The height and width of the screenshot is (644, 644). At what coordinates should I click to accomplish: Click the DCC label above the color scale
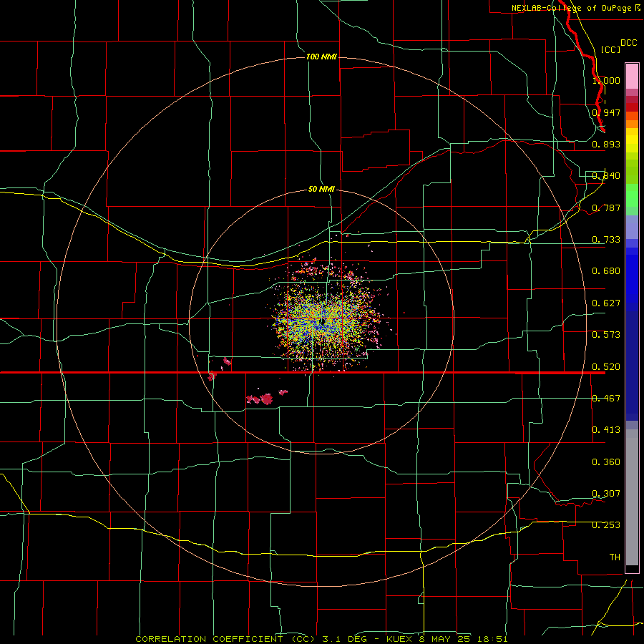pos(628,42)
